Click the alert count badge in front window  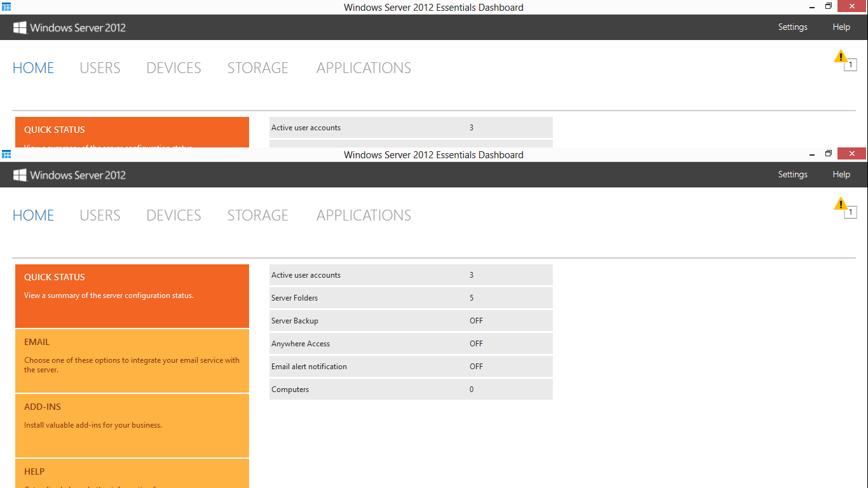pyautogui.click(x=851, y=212)
